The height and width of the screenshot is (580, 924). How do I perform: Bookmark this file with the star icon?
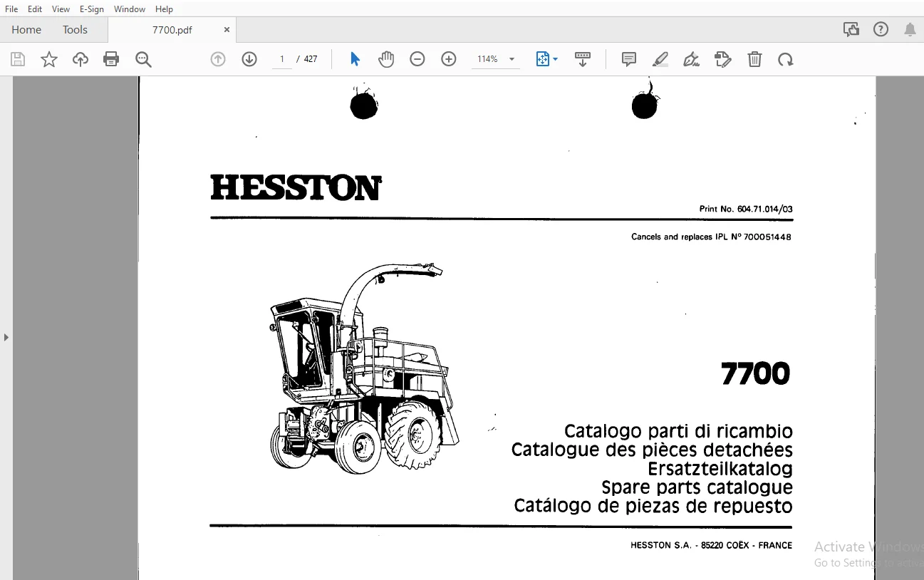pyautogui.click(x=49, y=59)
